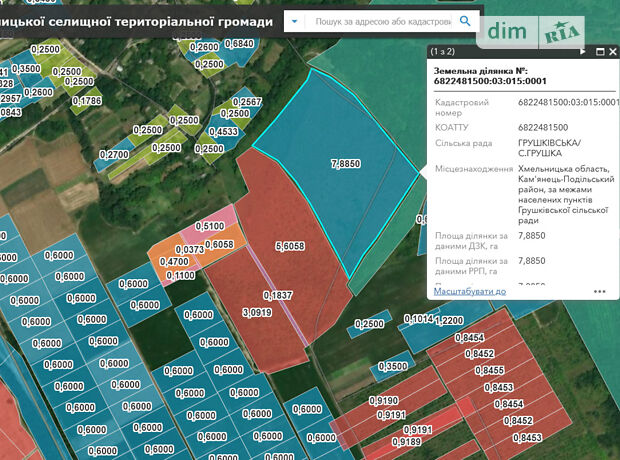This screenshot has height=460, width=620.
Task: Show next feature in popup
Action: [x=583, y=51]
